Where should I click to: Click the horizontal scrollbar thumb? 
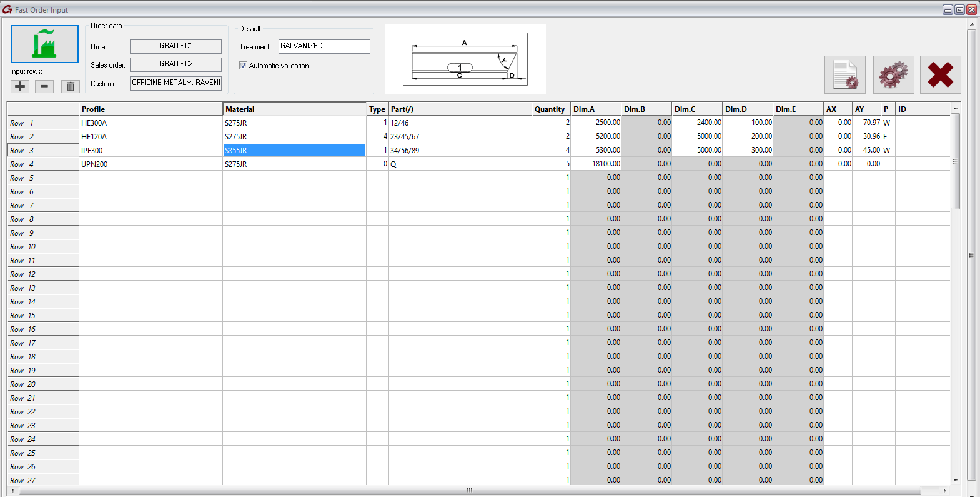point(470,491)
